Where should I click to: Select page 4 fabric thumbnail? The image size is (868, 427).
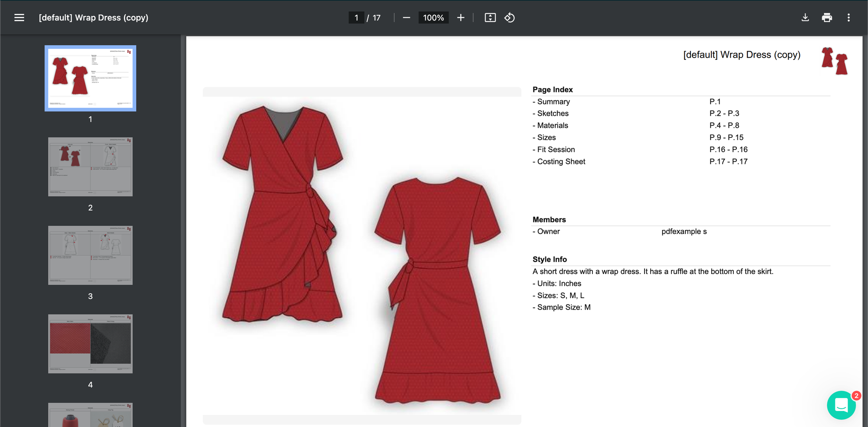tap(90, 344)
